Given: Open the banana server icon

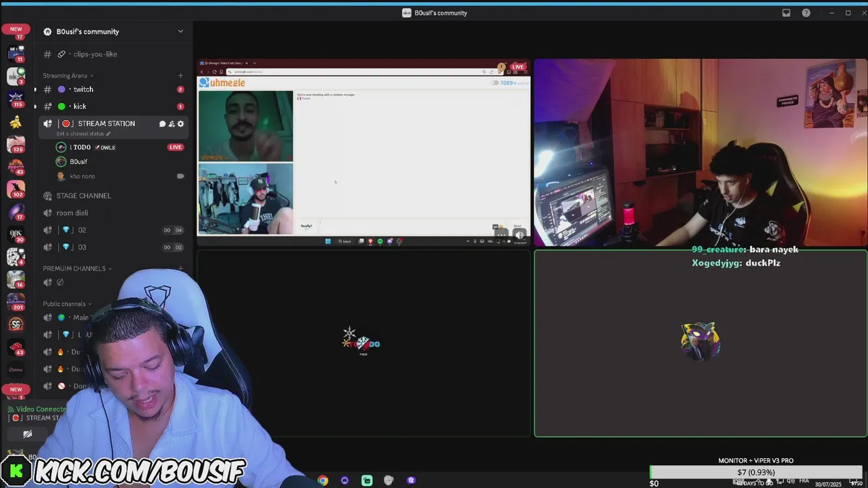Looking at the screenshot, I should 16,122.
